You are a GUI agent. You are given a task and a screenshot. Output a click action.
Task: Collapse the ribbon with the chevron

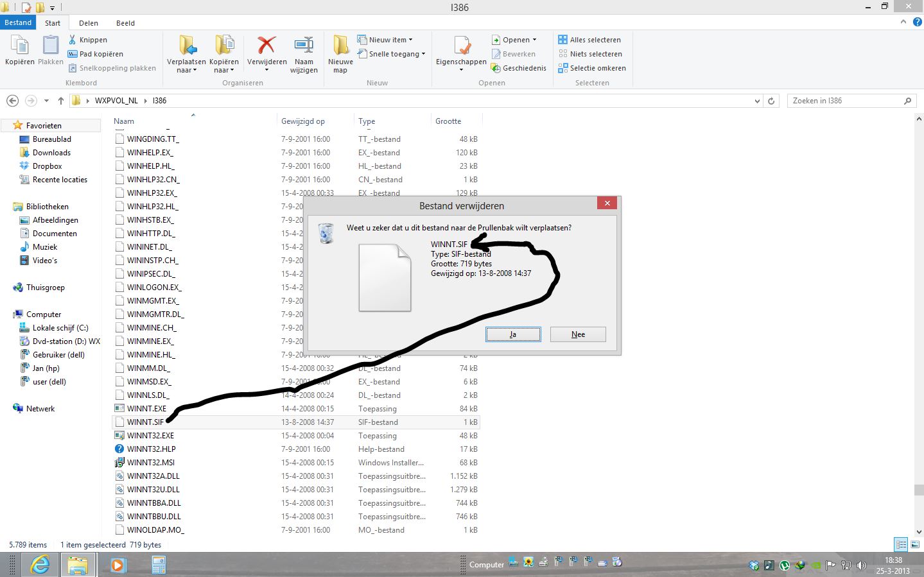(903, 22)
